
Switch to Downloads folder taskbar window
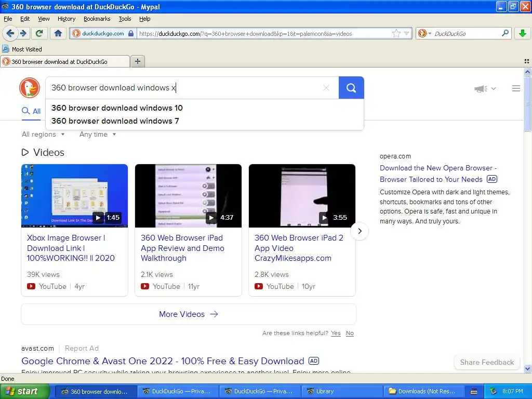point(424,391)
